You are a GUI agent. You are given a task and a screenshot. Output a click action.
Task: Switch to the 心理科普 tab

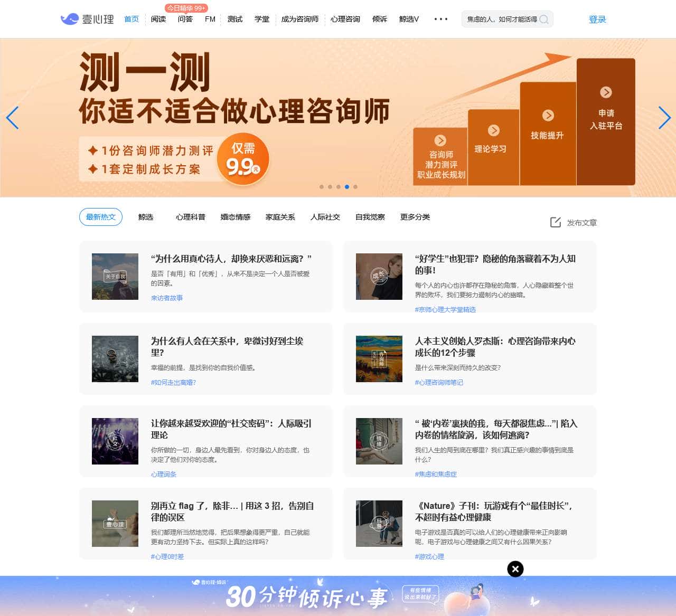pyautogui.click(x=190, y=217)
